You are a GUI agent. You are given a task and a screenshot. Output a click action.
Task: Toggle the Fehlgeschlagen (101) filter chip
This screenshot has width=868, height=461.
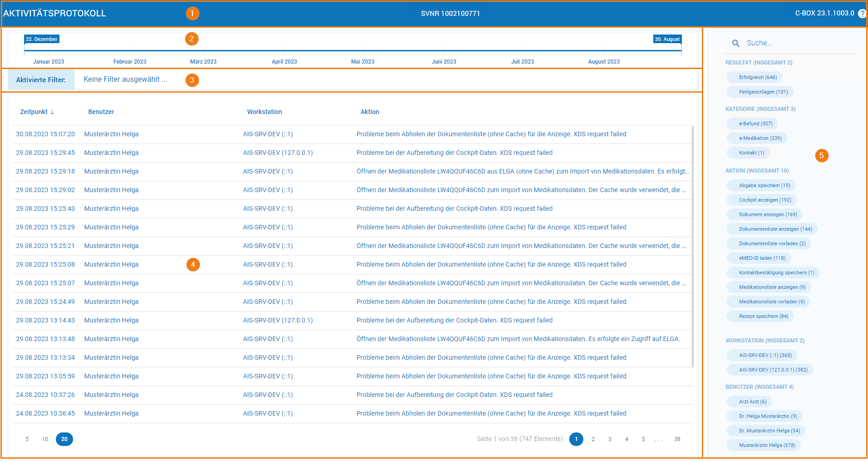click(x=760, y=92)
